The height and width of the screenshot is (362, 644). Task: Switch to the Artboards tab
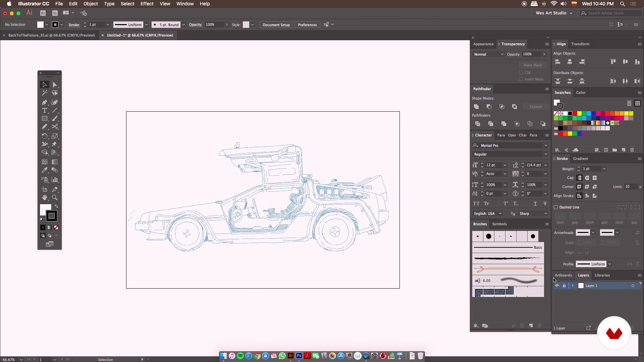click(x=563, y=275)
